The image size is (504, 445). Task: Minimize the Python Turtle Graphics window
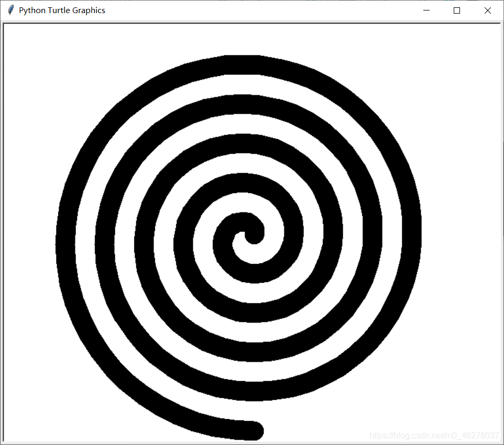tap(426, 10)
